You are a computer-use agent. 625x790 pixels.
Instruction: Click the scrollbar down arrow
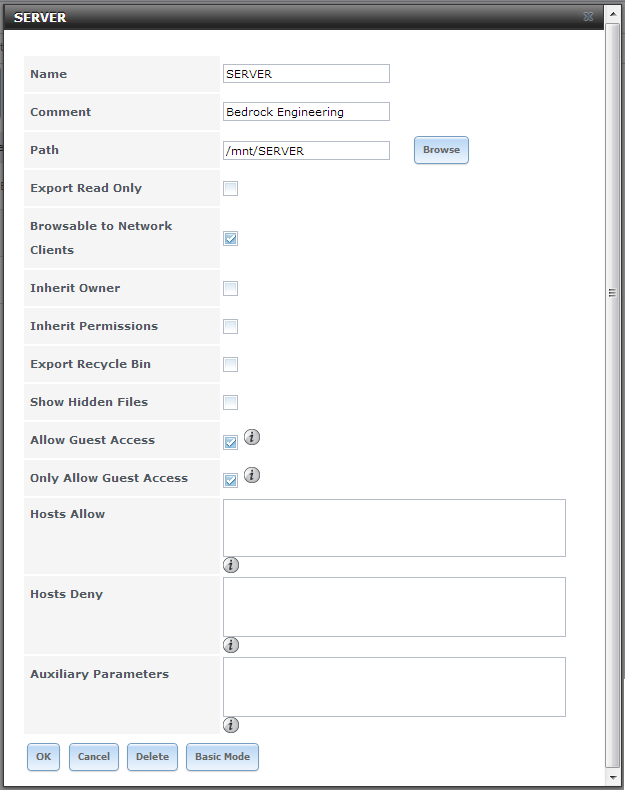click(x=612, y=777)
